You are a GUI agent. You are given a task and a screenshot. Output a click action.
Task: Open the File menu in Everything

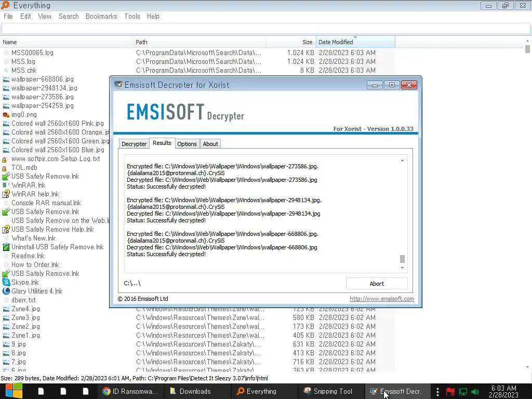(x=8, y=16)
